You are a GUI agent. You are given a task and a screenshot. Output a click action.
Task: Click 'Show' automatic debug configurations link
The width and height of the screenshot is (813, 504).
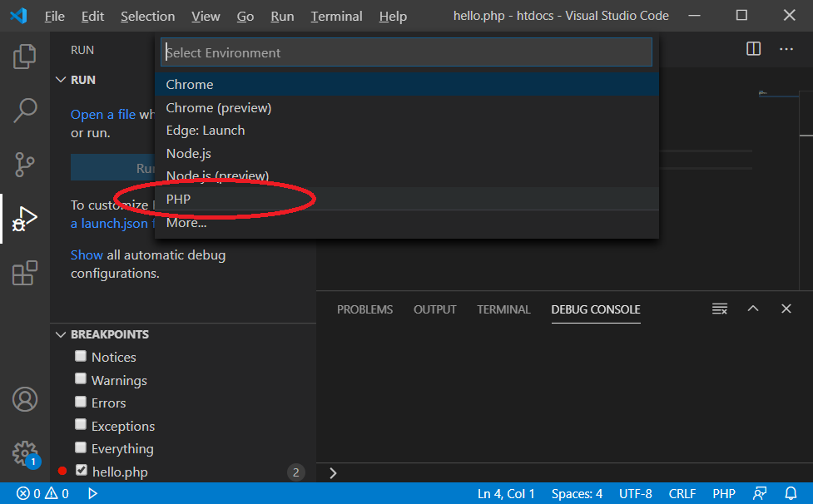[x=87, y=255]
